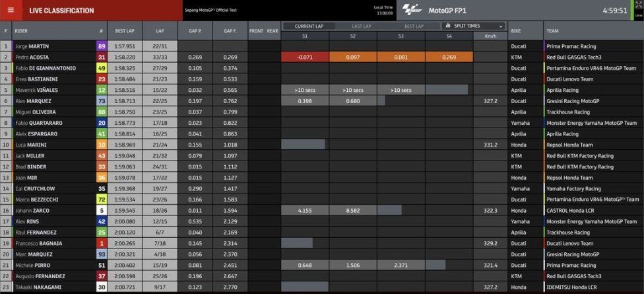644x294 pixels.
Task: Click Di Giannantonio's number 49 badge
Action: click(102, 68)
